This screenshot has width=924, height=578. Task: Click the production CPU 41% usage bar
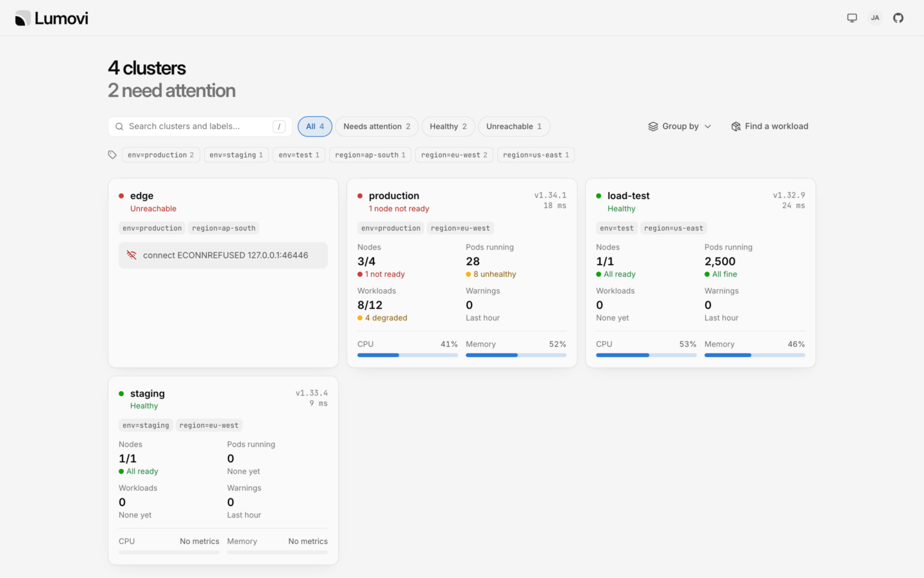pos(407,355)
